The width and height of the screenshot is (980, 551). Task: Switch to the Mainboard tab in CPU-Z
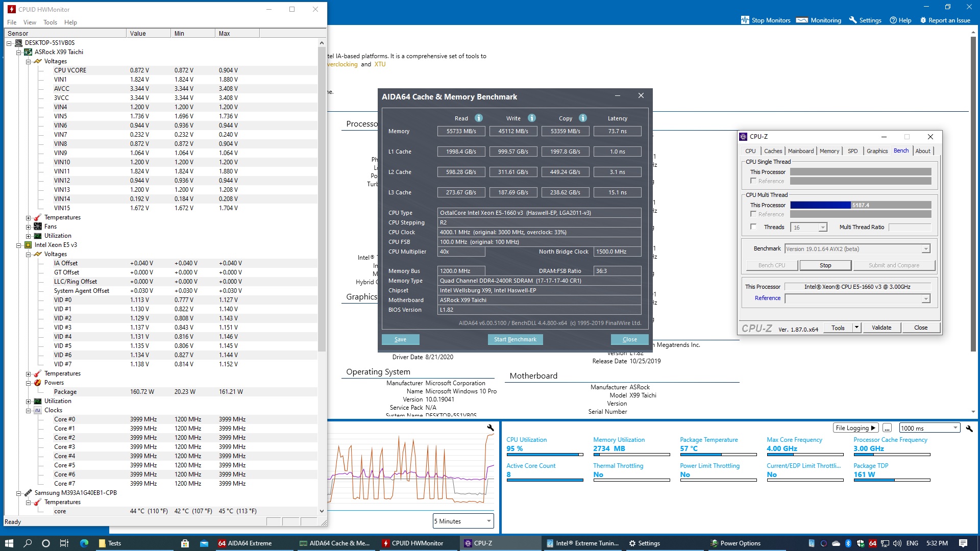[800, 151]
